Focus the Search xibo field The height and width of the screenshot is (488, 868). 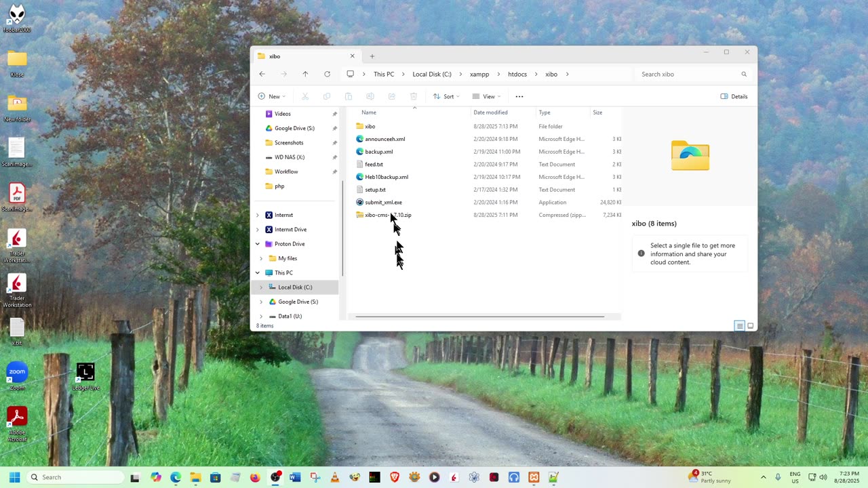coord(693,74)
